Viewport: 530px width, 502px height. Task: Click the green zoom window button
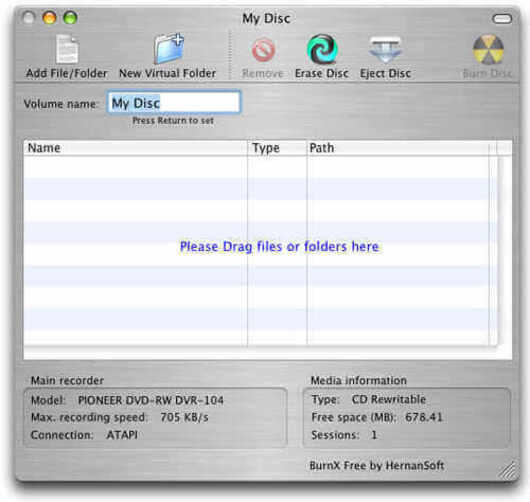pyautogui.click(x=70, y=18)
